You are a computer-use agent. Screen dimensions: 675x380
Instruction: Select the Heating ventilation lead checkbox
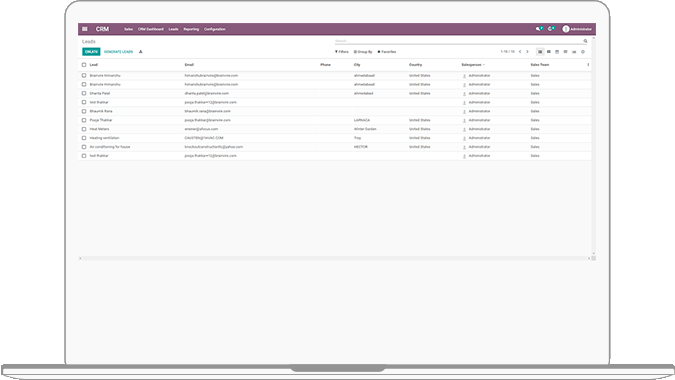(84, 138)
